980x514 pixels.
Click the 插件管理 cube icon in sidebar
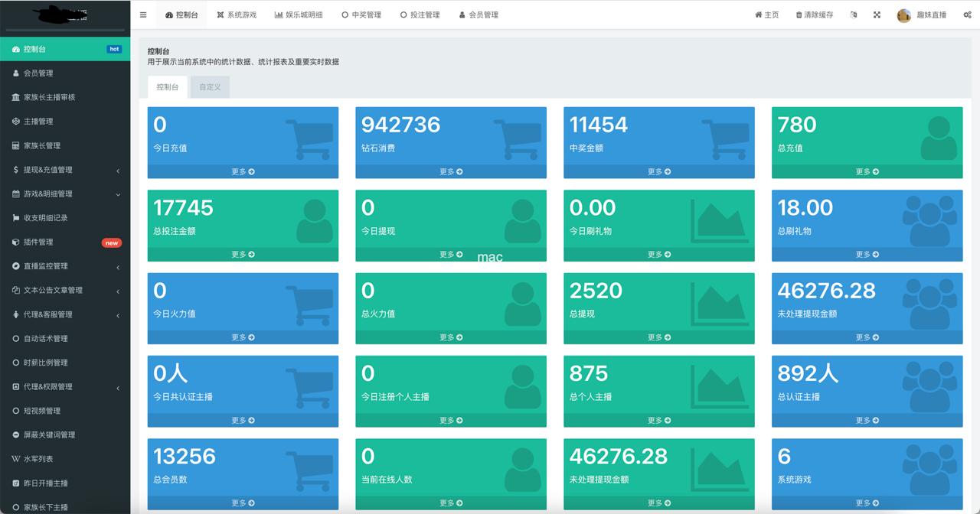click(x=16, y=242)
